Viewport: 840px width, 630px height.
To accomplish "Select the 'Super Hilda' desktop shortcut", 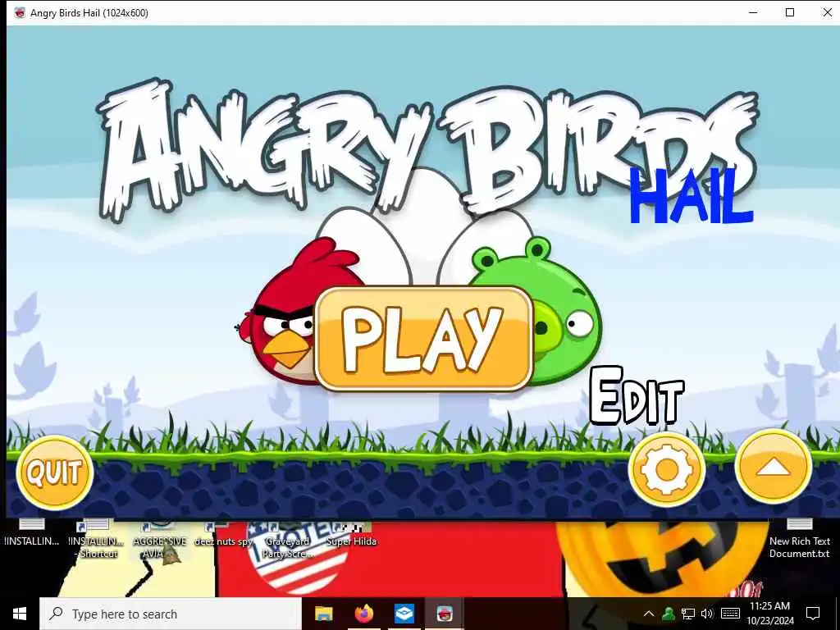I will 351,534.
